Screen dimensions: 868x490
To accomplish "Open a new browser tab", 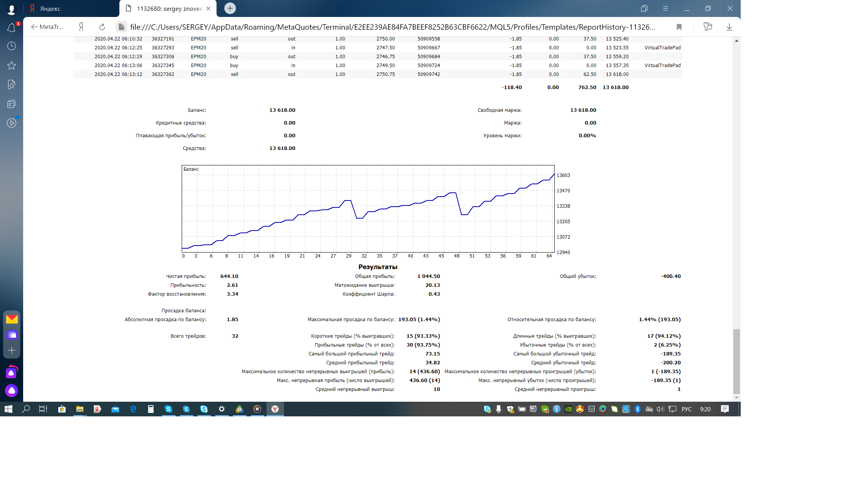I will click(x=230, y=8).
